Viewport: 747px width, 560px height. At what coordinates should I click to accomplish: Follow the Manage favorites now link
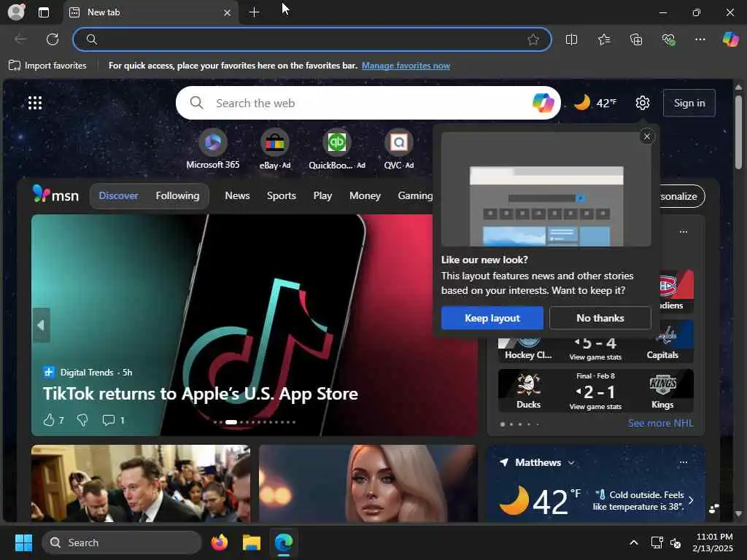(406, 66)
